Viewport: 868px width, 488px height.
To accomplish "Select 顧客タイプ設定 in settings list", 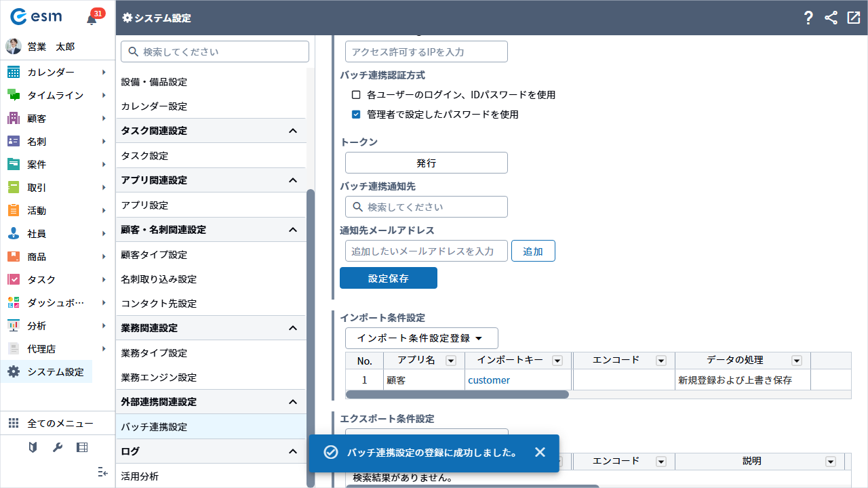I will pyautogui.click(x=154, y=255).
